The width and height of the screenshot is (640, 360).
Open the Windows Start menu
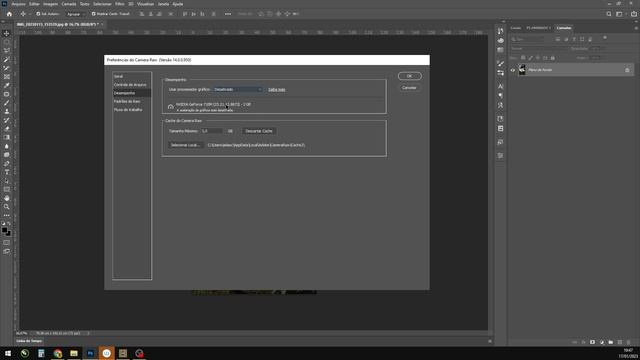8,353
